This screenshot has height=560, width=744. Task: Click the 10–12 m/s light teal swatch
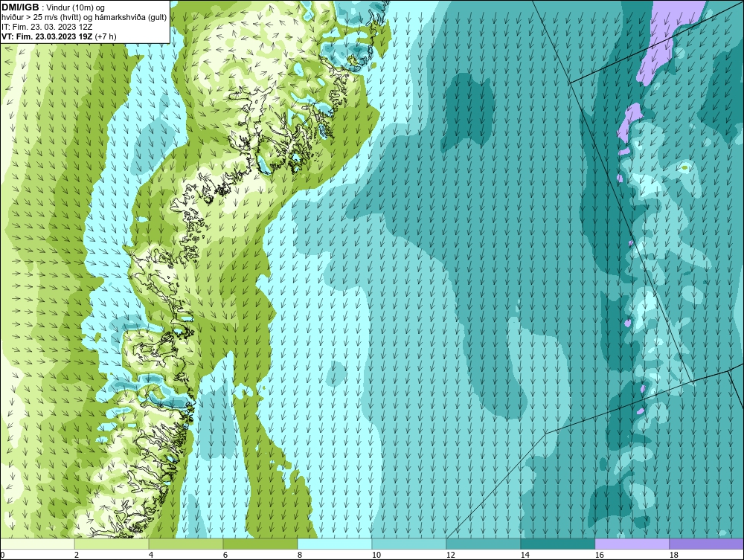(x=409, y=544)
